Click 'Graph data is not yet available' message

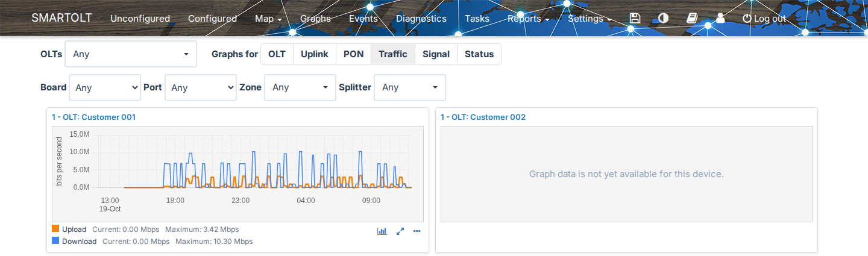tap(626, 174)
